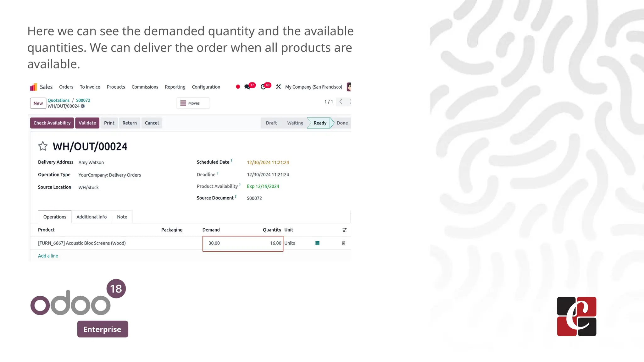Click the Return button

pyautogui.click(x=130, y=123)
